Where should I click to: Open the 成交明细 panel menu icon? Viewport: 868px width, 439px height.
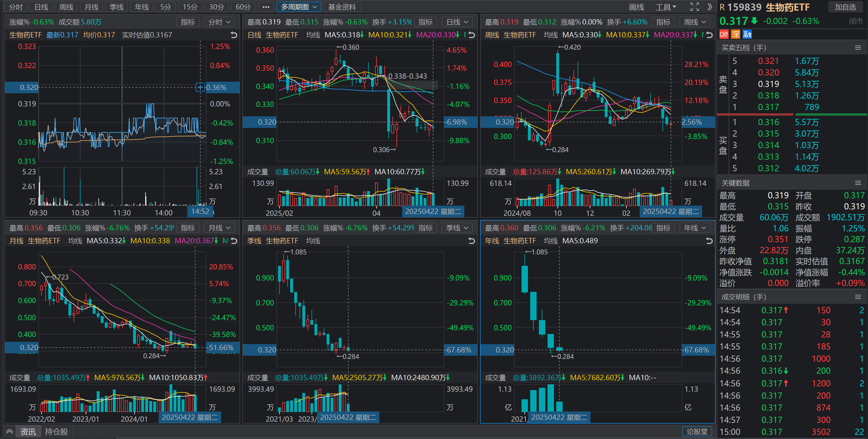pos(858,297)
